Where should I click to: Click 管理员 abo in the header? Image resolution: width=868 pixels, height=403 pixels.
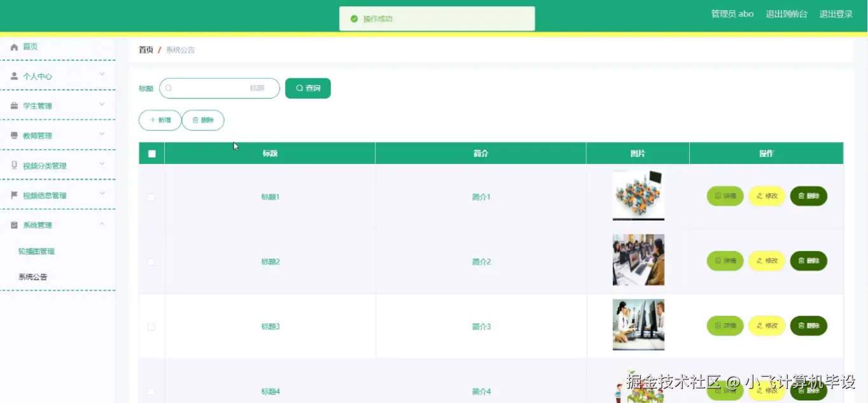click(x=732, y=14)
